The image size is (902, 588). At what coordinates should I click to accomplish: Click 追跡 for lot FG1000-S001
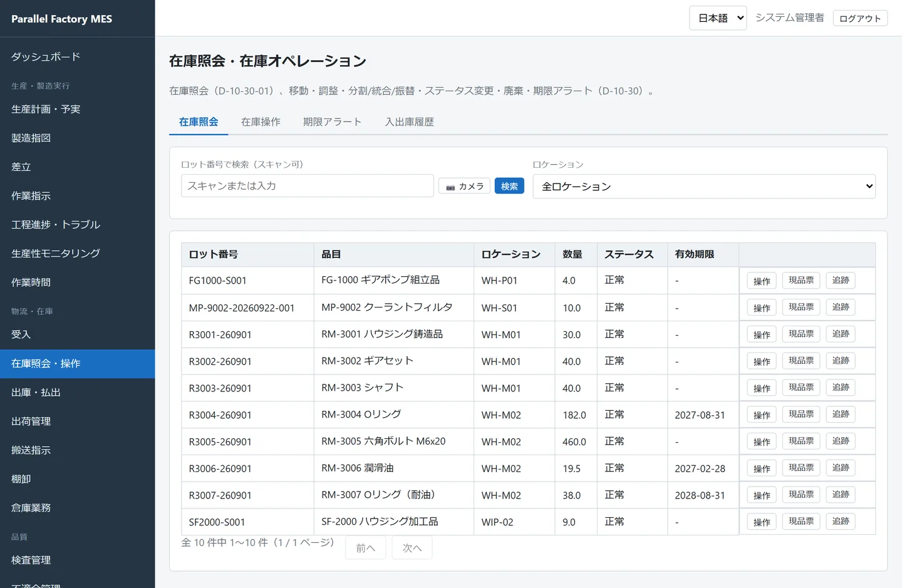[x=841, y=281]
